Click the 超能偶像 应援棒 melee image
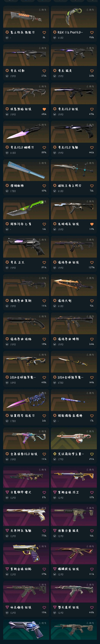Viewport: 100px width, 644px height. click(74, 400)
